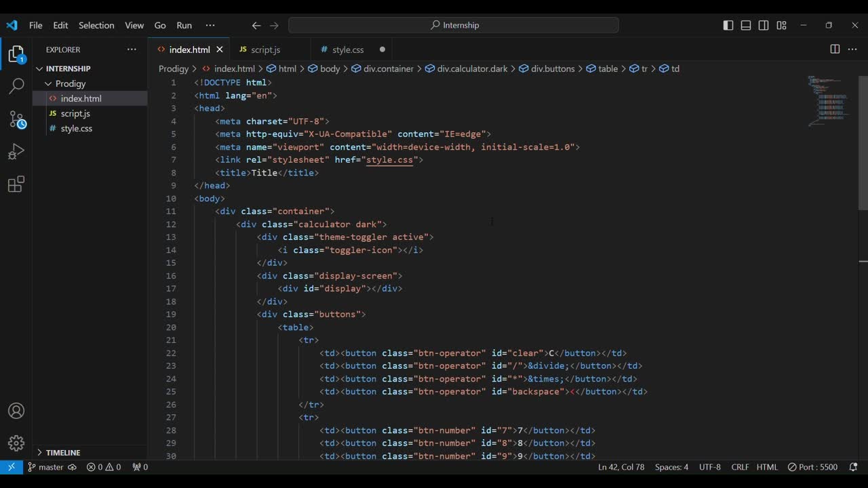Expand the TIMELINE section

tap(62, 452)
